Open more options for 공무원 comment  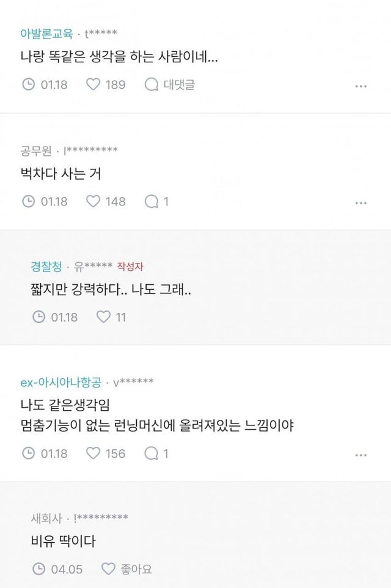click(361, 202)
